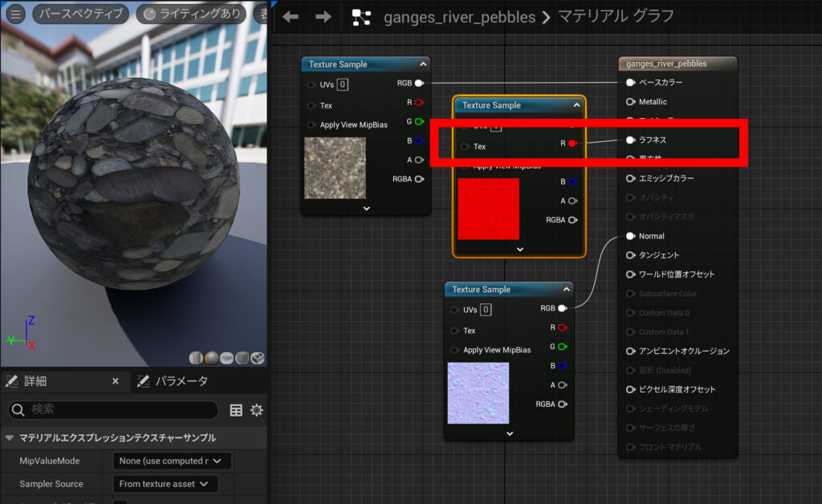Image resolution: width=822 pixels, height=504 pixels.
Task: Select the teapot preview mesh icon
Action: point(257,358)
